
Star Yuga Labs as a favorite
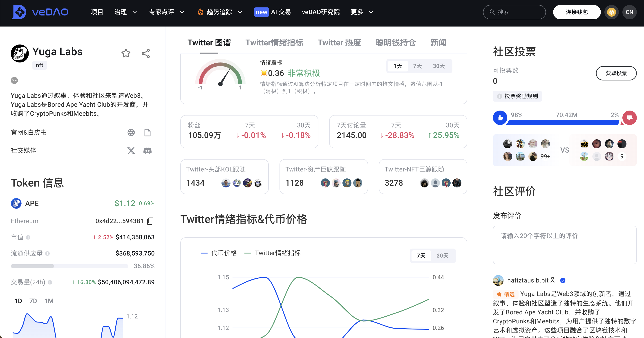pos(126,53)
